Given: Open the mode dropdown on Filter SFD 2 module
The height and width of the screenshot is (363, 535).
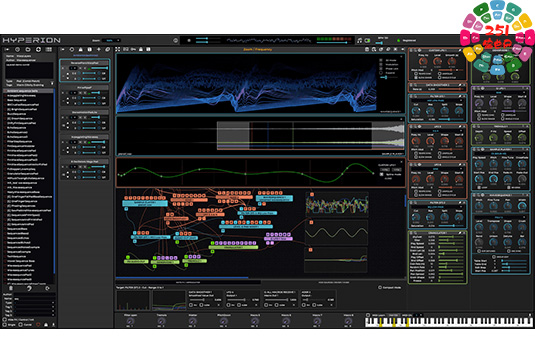Looking at the screenshot, I should (436, 207).
